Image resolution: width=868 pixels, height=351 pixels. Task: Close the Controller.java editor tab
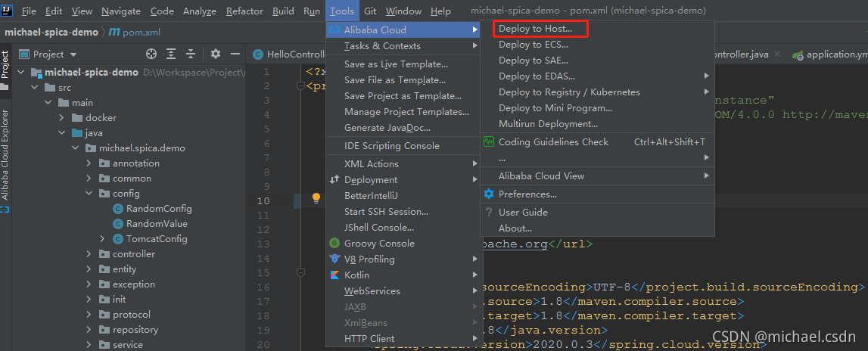coord(777,54)
